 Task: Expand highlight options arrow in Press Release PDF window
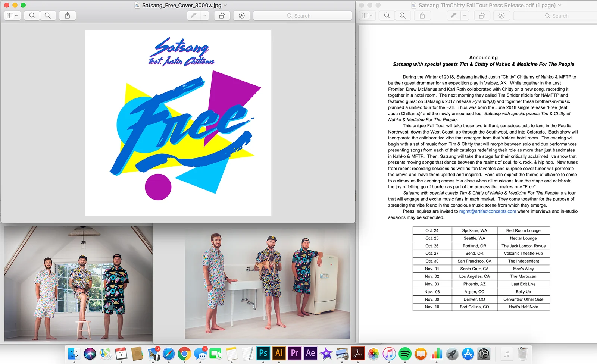[465, 16]
